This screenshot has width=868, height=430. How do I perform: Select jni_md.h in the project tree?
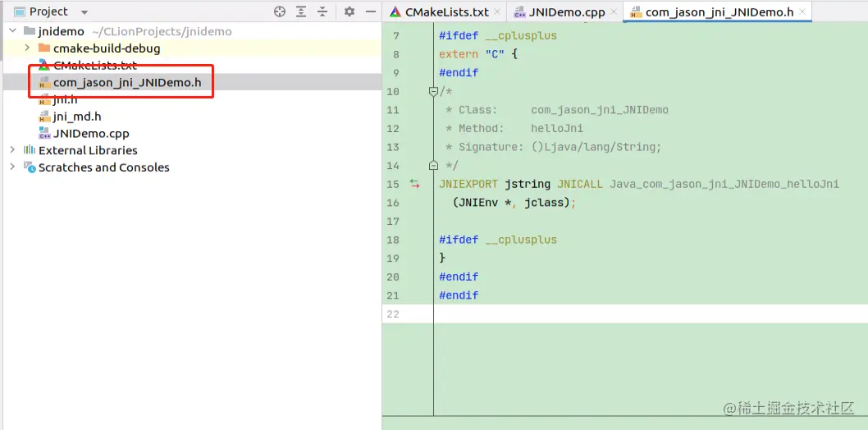77,117
